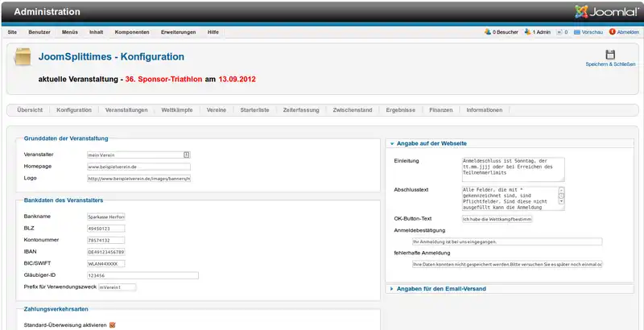The width and height of the screenshot is (644, 330).
Task: Click the Grunddaten der Veranstaltung heading
Action: pyautogui.click(x=66, y=138)
